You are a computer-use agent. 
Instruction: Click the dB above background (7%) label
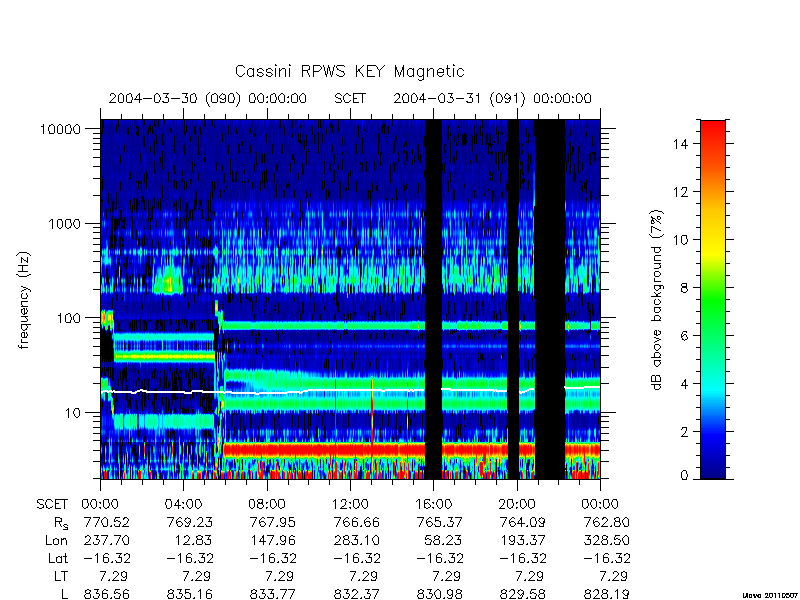click(x=657, y=300)
